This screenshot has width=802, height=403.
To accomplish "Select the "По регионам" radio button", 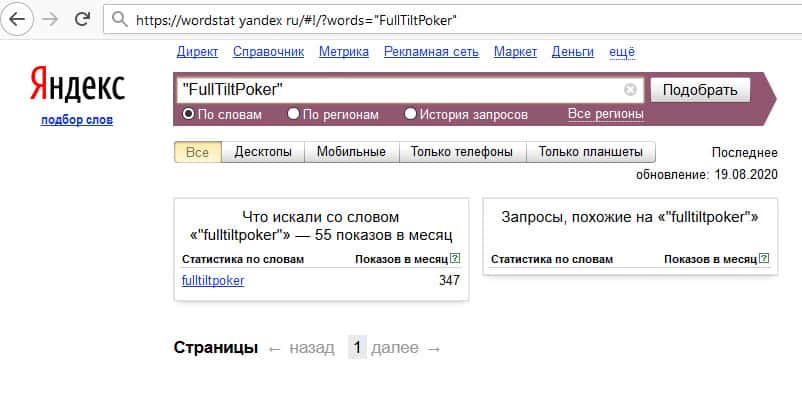I will point(294,115).
